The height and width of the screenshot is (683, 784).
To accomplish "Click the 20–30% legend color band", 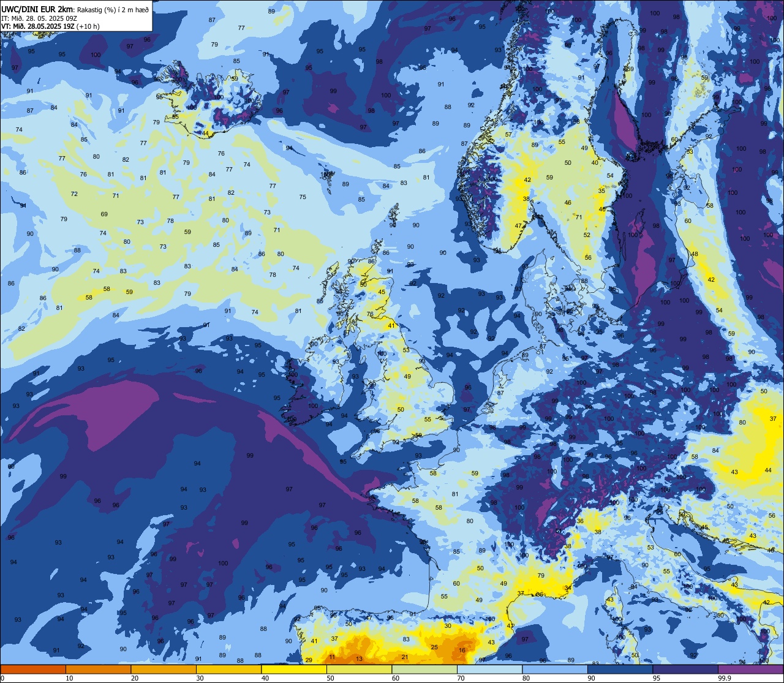I will [164, 669].
